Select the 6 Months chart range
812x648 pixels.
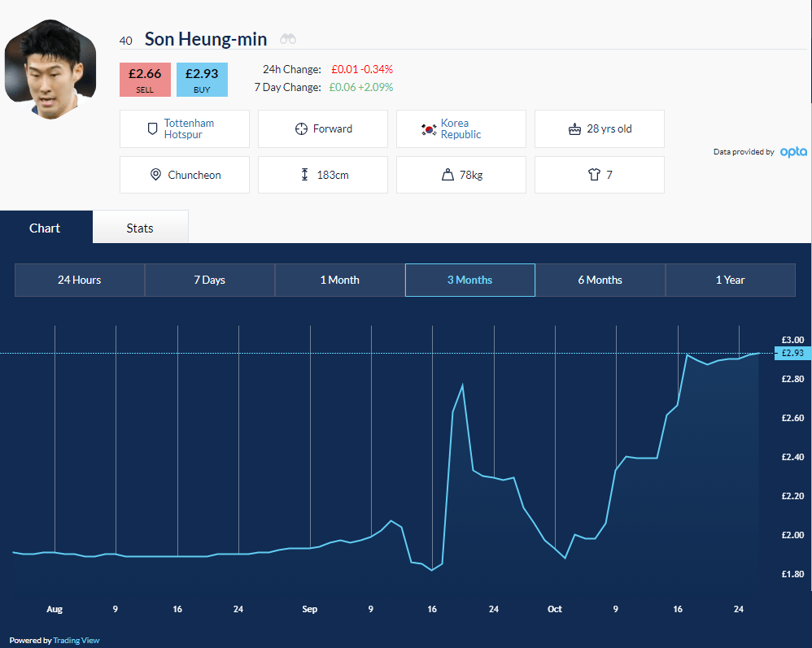600,280
